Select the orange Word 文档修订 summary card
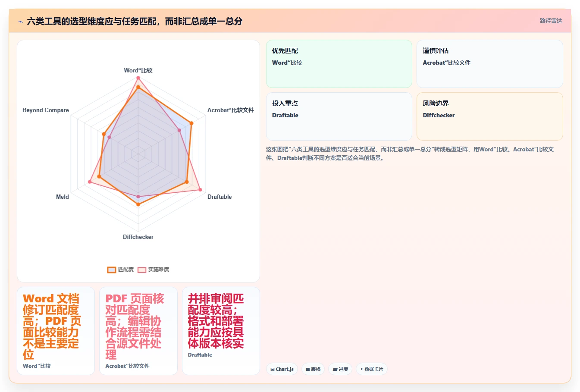This screenshot has height=392, width=580. (56, 331)
